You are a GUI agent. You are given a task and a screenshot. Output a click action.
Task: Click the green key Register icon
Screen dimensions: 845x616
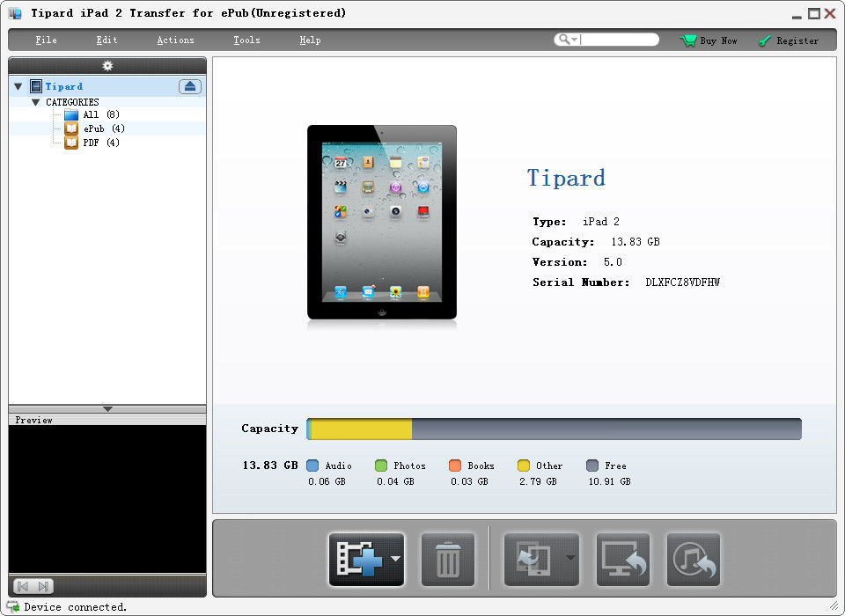coord(764,40)
